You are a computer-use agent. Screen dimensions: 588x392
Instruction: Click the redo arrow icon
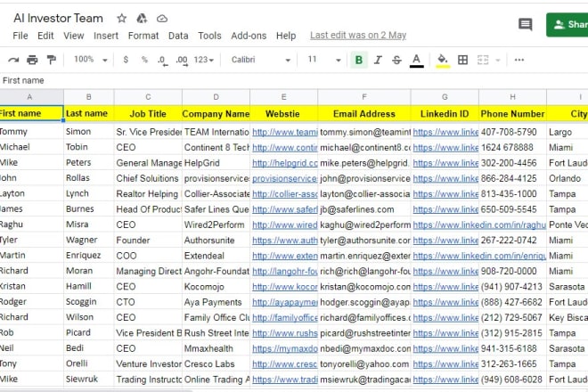(x=13, y=60)
